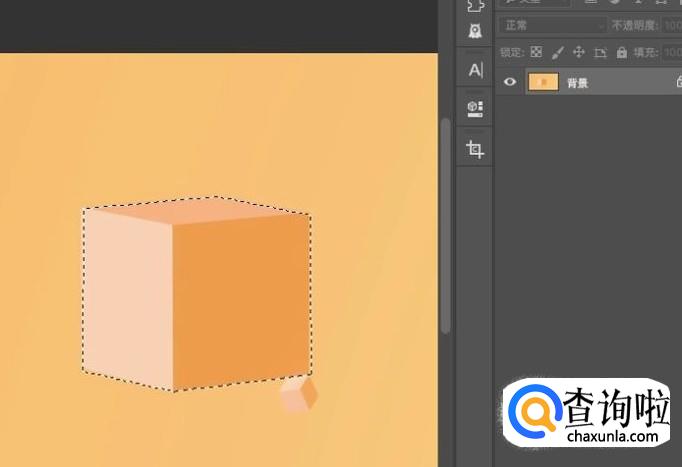
Task: Toggle lock transparent pixels checkerboard icon
Action: pyautogui.click(x=536, y=52)
